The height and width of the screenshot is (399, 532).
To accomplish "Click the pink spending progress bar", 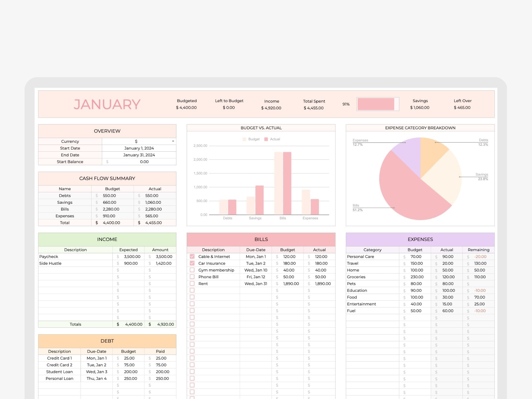I will tap(376, 104).
